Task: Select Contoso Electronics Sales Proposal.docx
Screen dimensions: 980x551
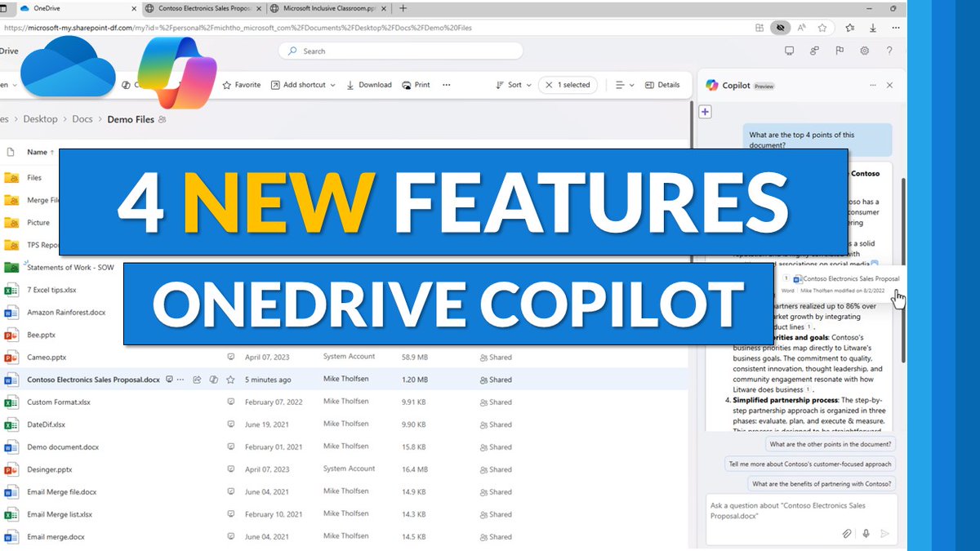Action: pyautogui.click(x=93, y=380)
